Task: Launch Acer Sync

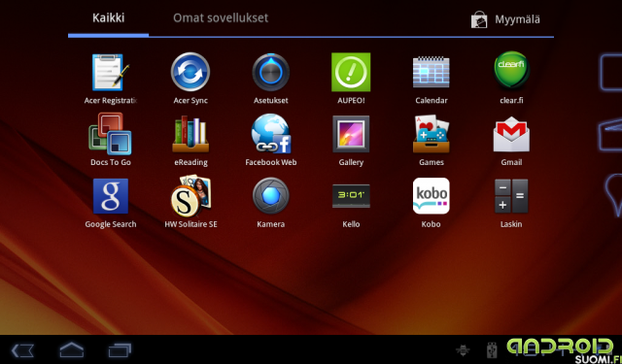Action: point(190,72)
